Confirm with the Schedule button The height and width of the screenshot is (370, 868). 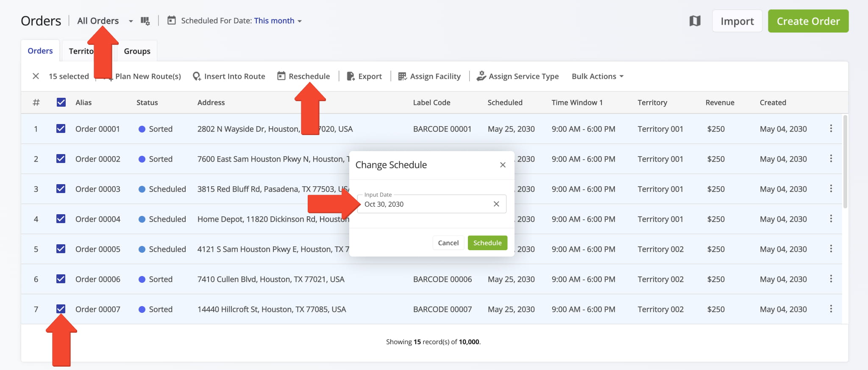tap(487, 243)
